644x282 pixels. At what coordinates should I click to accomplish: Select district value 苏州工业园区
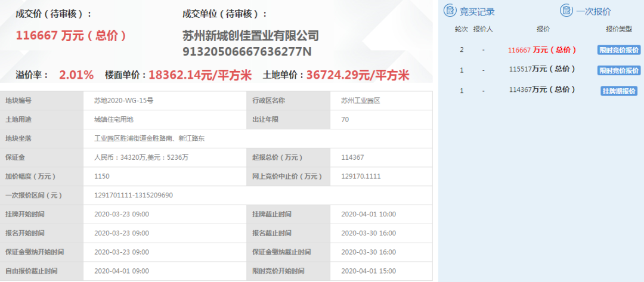click(x=361, y=101)
